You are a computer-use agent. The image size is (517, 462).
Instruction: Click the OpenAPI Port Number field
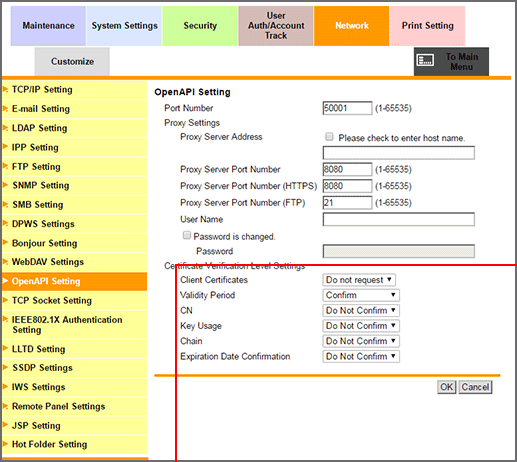[x=347, y=108]
